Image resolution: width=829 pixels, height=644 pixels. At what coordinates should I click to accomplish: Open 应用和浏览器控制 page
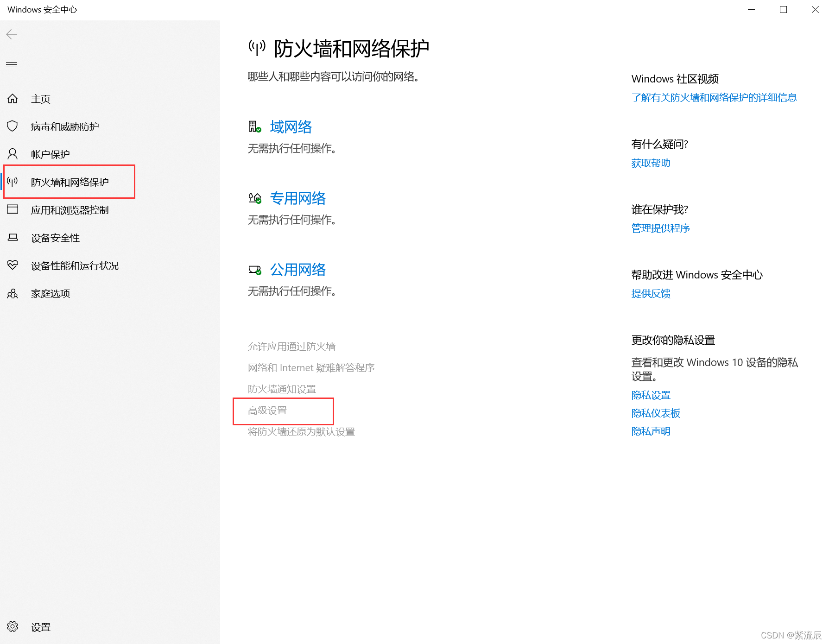point(70,210)
